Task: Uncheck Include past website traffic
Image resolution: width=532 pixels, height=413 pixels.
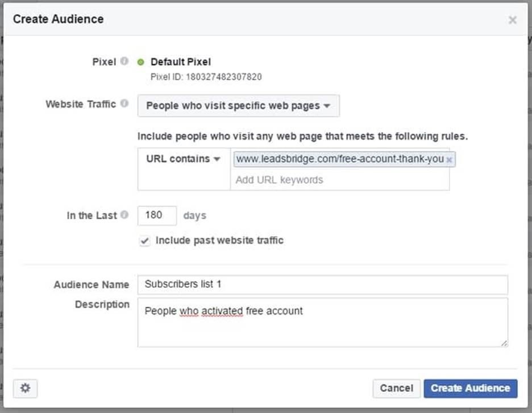Action: coord(145,241)
